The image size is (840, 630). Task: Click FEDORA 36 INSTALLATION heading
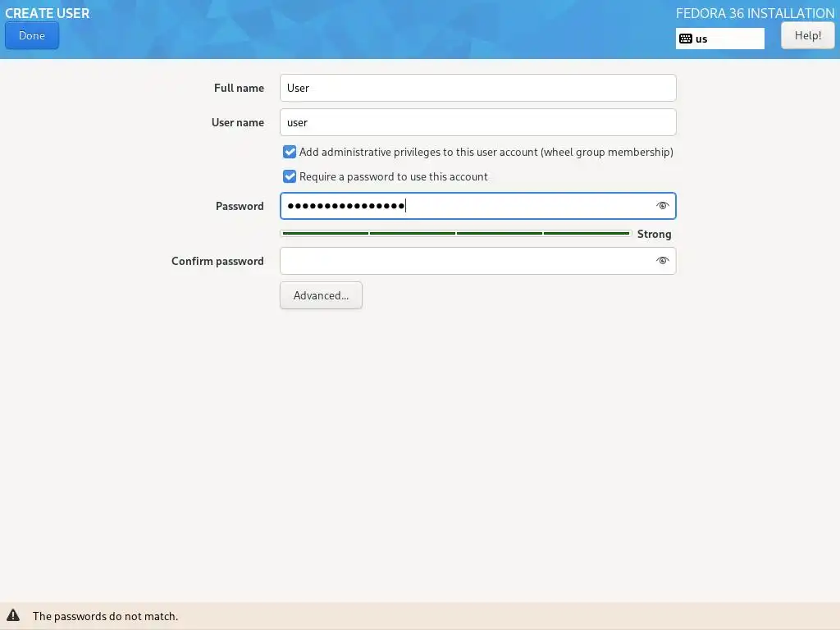coord(755,13)
